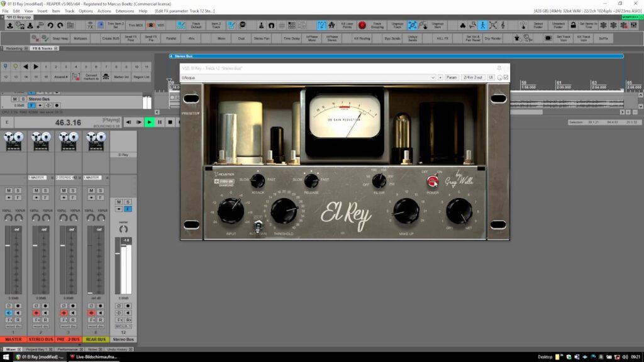Switch to the Recording tab
This screenshot has height=362, width=644.
click(14, 48)
